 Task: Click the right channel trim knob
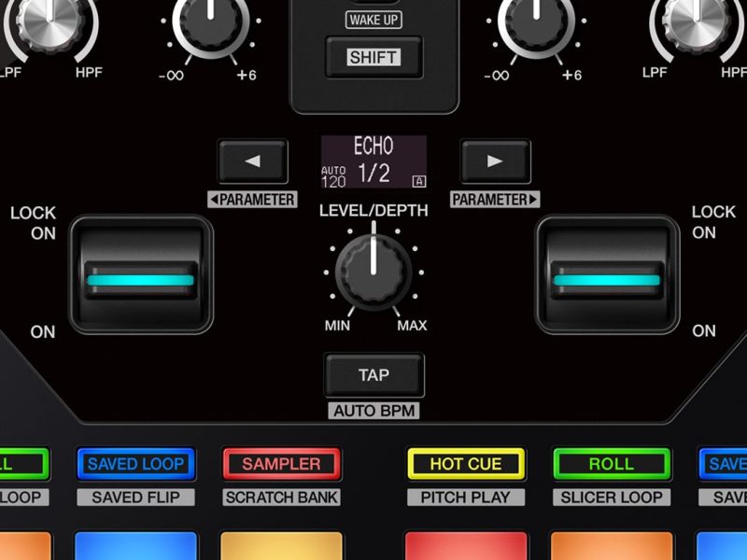[x=536, y=21]
